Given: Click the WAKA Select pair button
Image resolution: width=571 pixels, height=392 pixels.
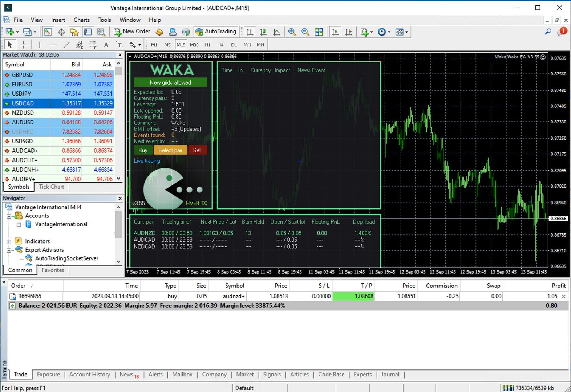Looking at the screenshot, I should coord(170,150).
